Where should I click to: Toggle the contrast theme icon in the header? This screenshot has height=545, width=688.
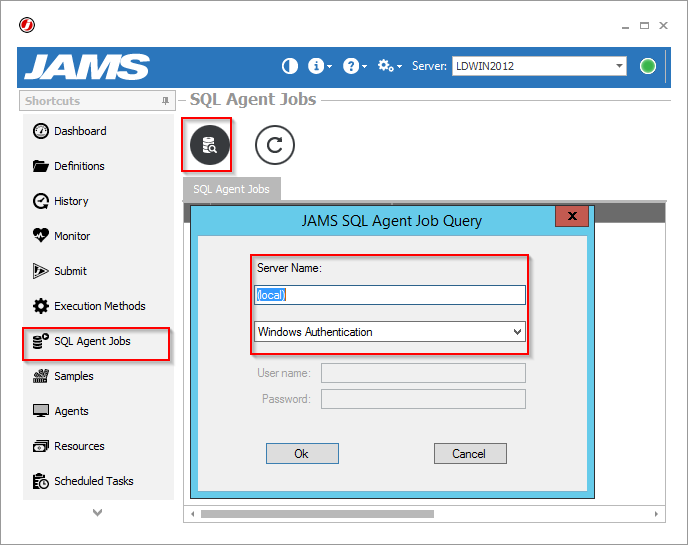pyautogui.click(x=290, y=66)
